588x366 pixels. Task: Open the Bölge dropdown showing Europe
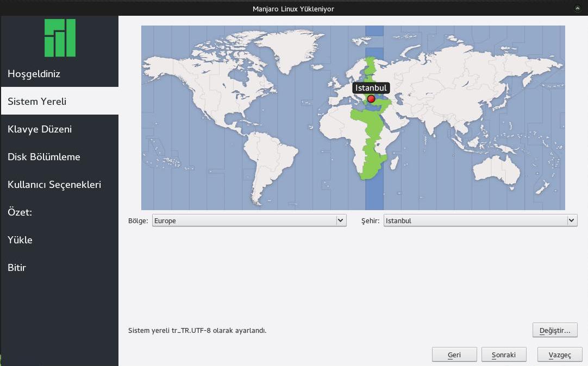pos(249,220)
